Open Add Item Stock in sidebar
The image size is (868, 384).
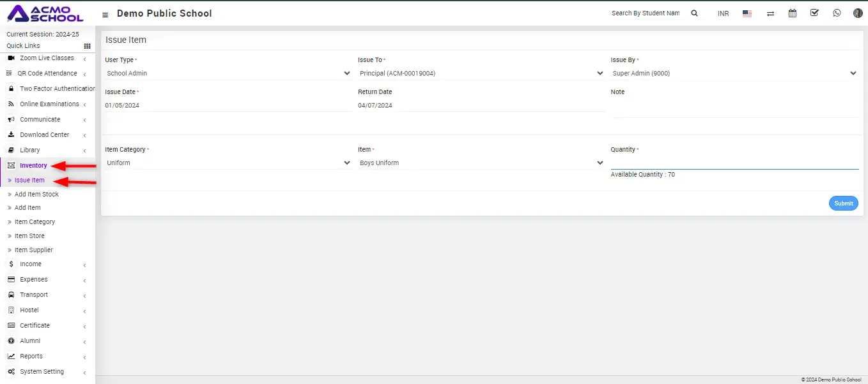(36, 194)
